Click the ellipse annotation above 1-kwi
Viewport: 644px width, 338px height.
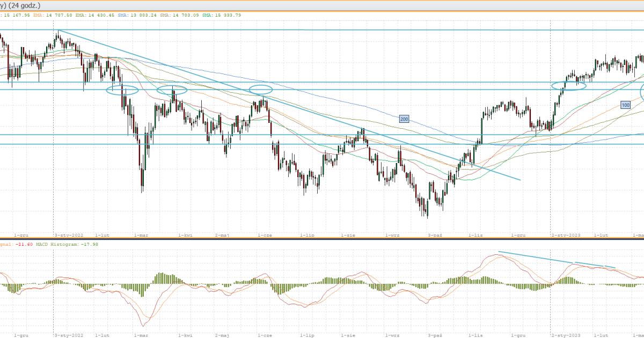pyautogui.click(x=172, y=90)
